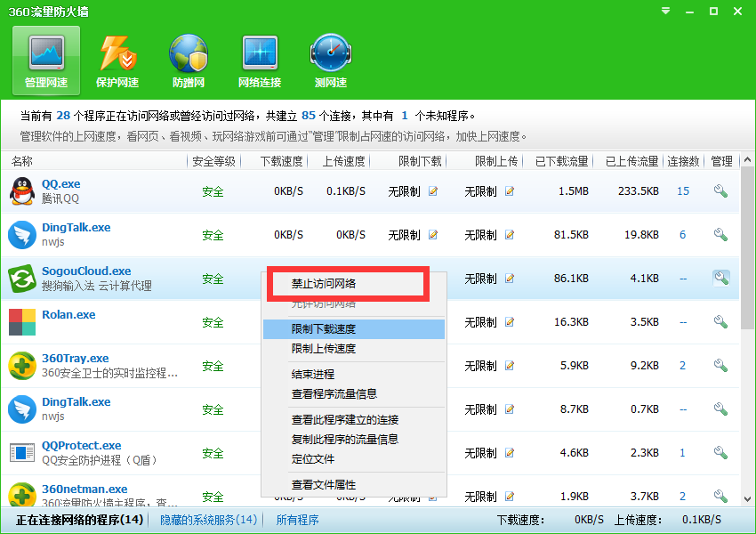Click the 360Tray program icon
This screenshot has height=534, width=756.
[x=22, y=366]
